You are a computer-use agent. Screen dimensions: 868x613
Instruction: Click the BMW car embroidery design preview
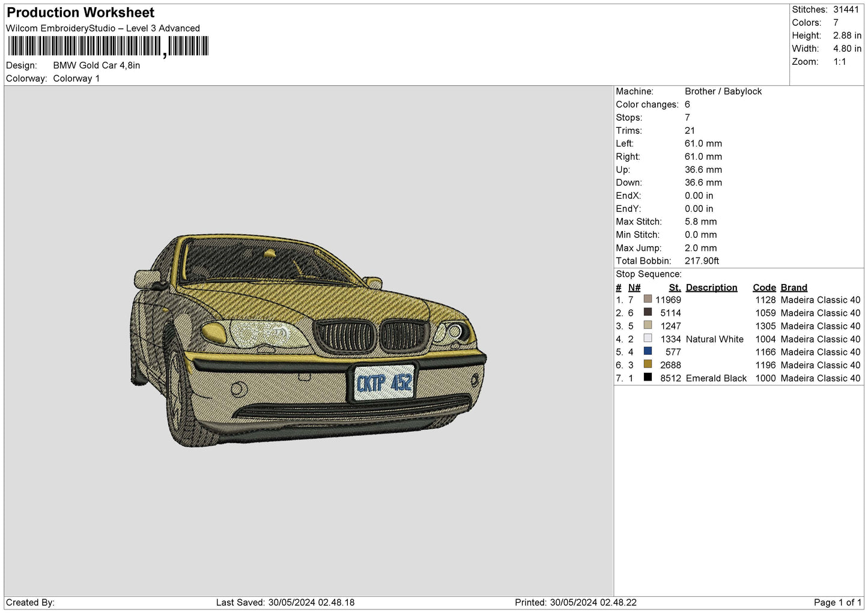(308, 340)
